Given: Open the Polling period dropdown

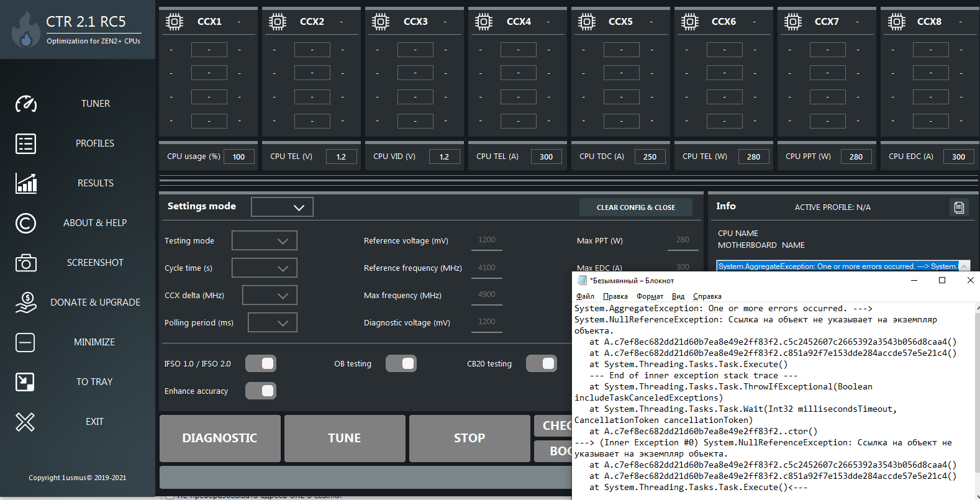Looking at the screenshot, I should tap(273, 322).
